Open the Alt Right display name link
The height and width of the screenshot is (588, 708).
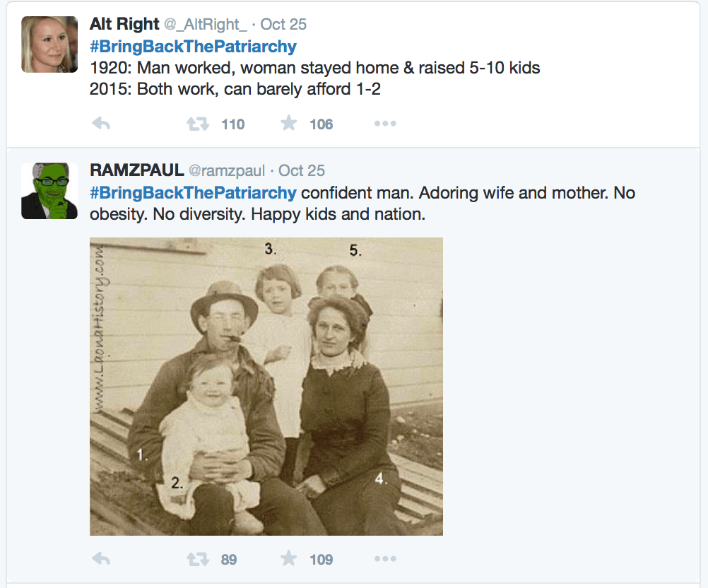124,24
